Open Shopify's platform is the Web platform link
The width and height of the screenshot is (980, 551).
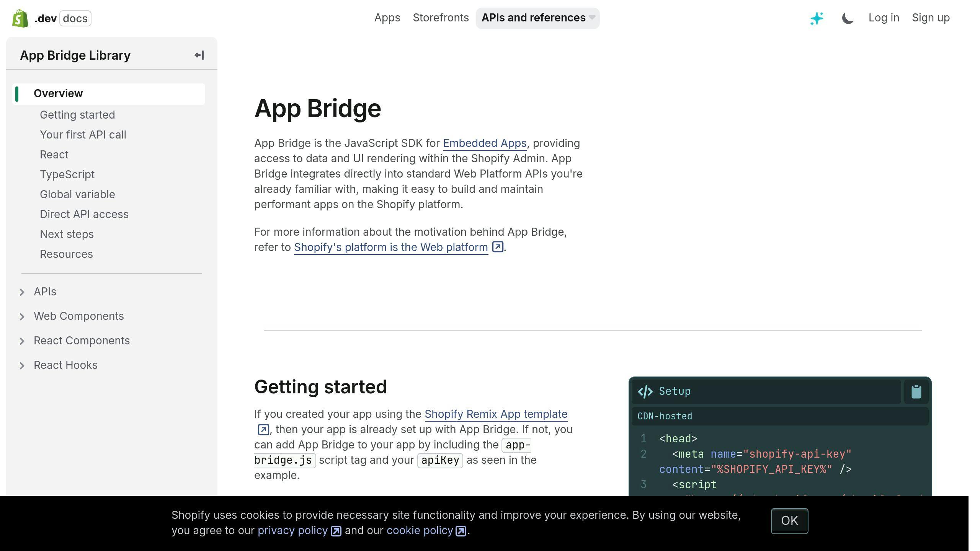pyautogui.click(x=391, y=248)
